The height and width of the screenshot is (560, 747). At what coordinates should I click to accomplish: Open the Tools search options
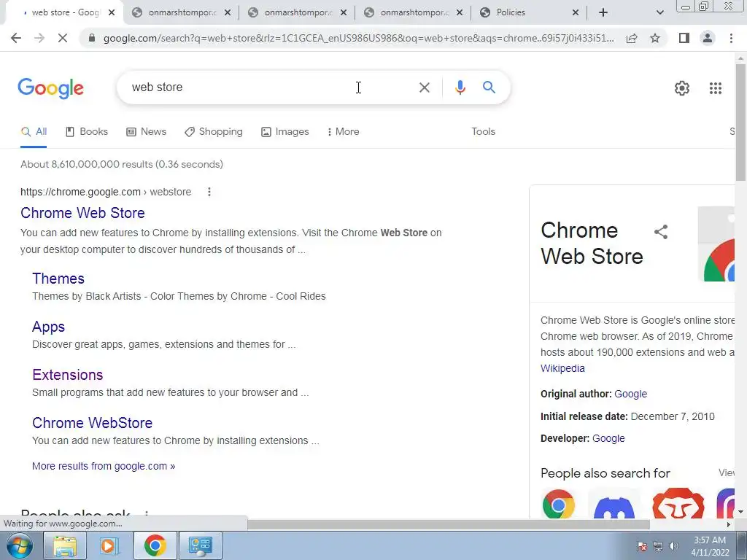[483, 132]
